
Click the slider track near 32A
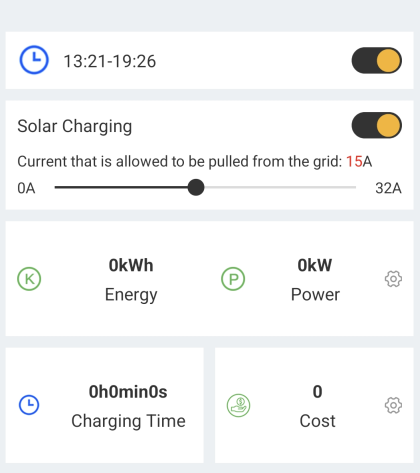tap(347, 187)
